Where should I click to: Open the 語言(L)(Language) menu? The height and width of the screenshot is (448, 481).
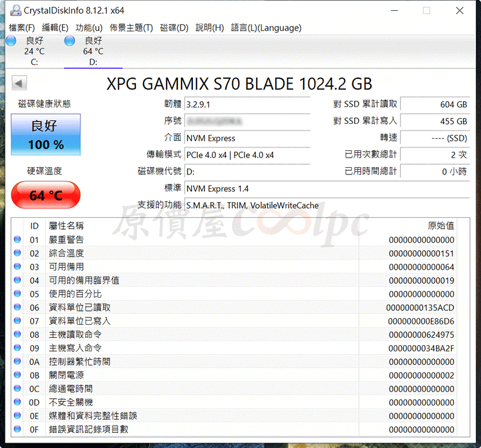click(x=266, y=28)
